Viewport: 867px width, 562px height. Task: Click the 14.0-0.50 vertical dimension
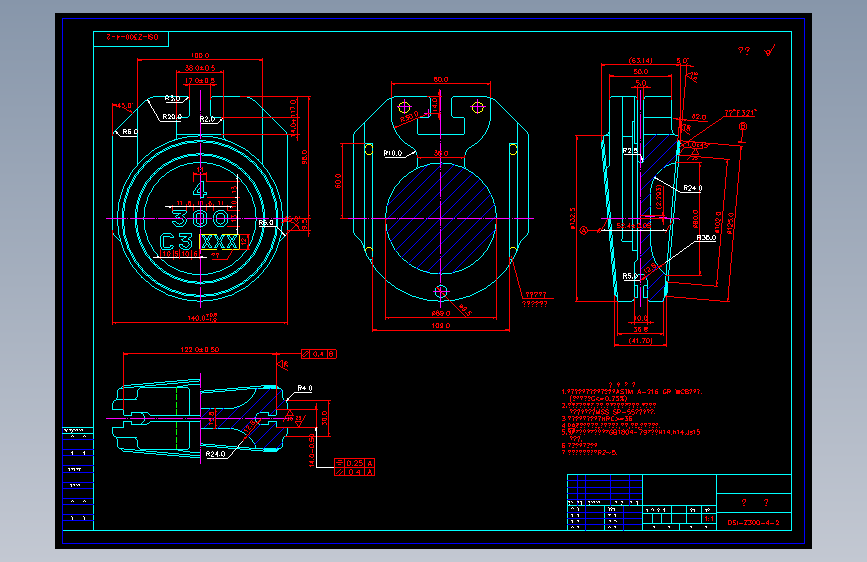tap(311, 450)
